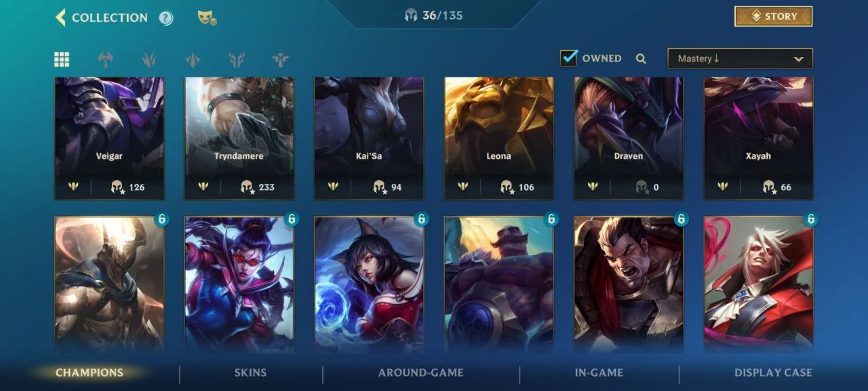Open the Around-Game tab

tap(421, 373)
